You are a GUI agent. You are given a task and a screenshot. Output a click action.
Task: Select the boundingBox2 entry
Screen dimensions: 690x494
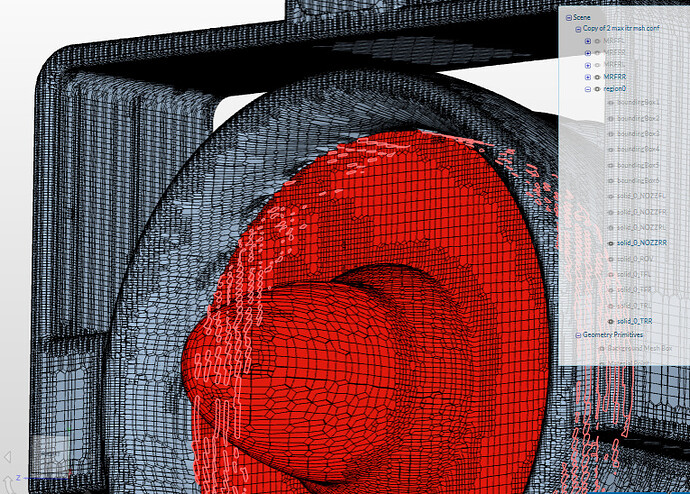[x=638, y=118]
